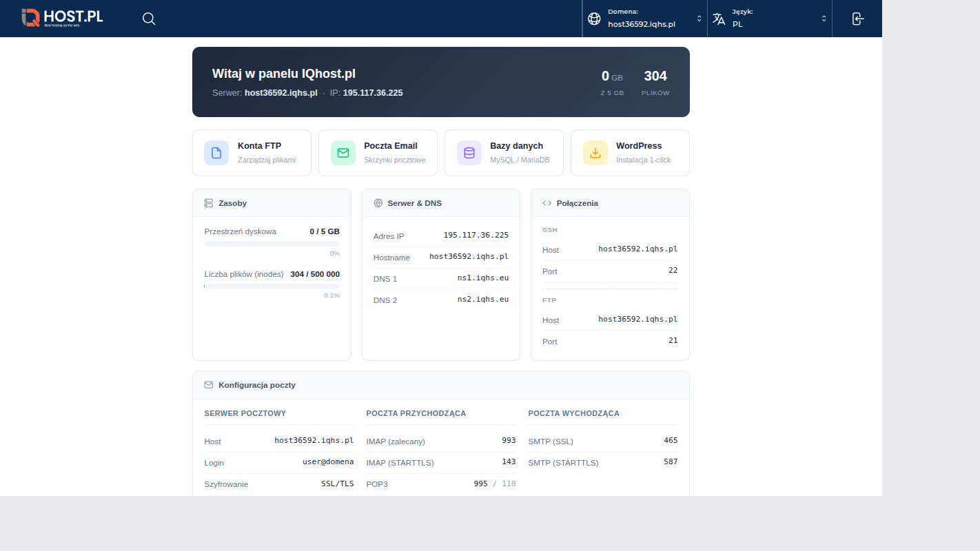Click the SSH Port value 22
The width and height of the screenshot is (980, 551).
[673, 271]
